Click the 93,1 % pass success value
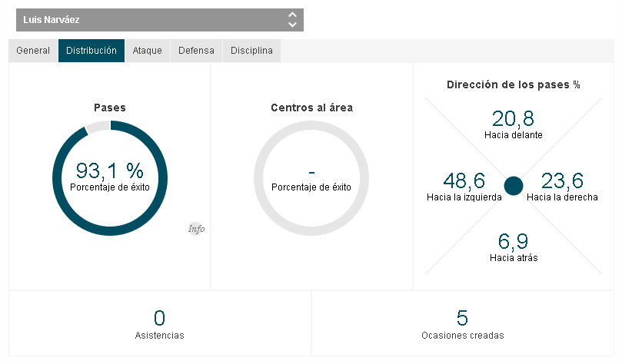The image size is (622, 364). click(109, 170)
